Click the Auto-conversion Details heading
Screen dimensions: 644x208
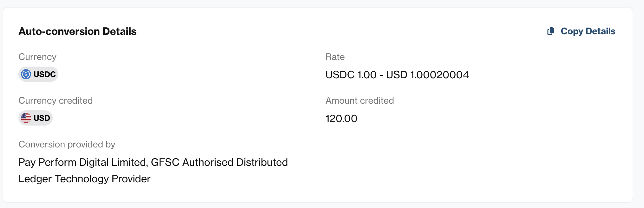pos(77,31)
